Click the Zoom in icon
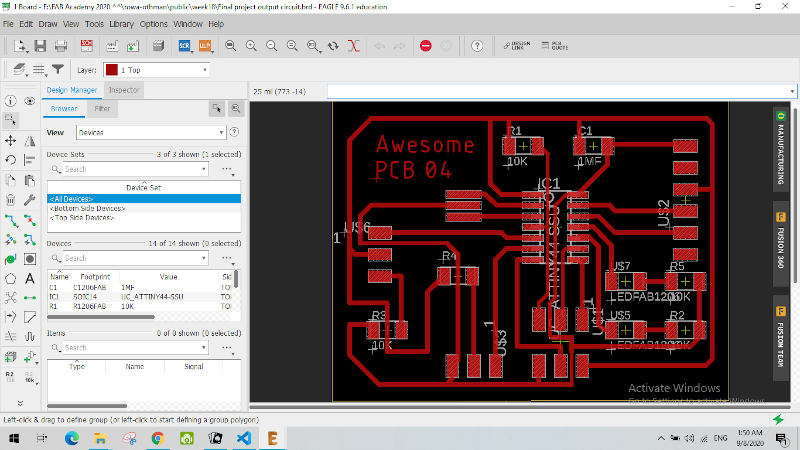Viewport: 800px width, 450px height. [251, 46]
